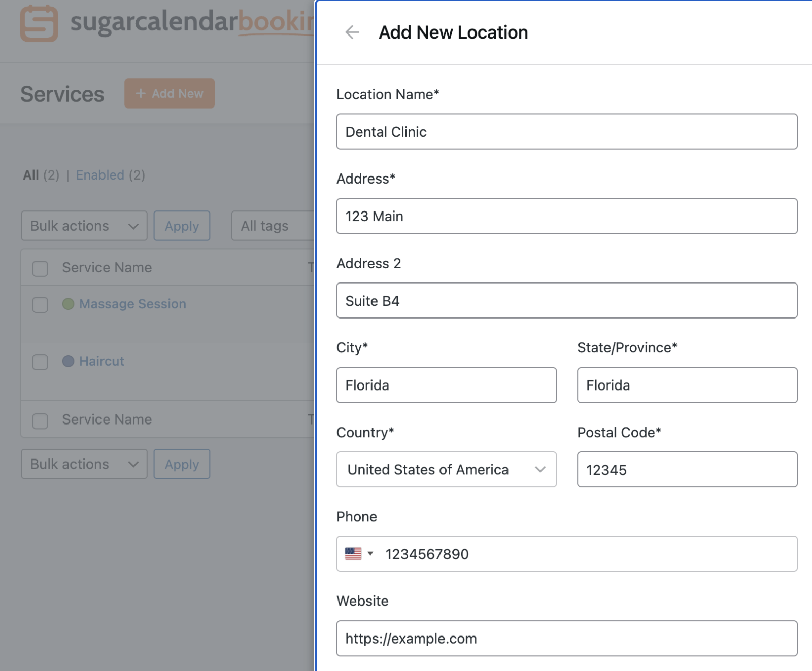Screen dimensions: 812x671
Task: Select the All (2) filter
Action: point(31,175)
